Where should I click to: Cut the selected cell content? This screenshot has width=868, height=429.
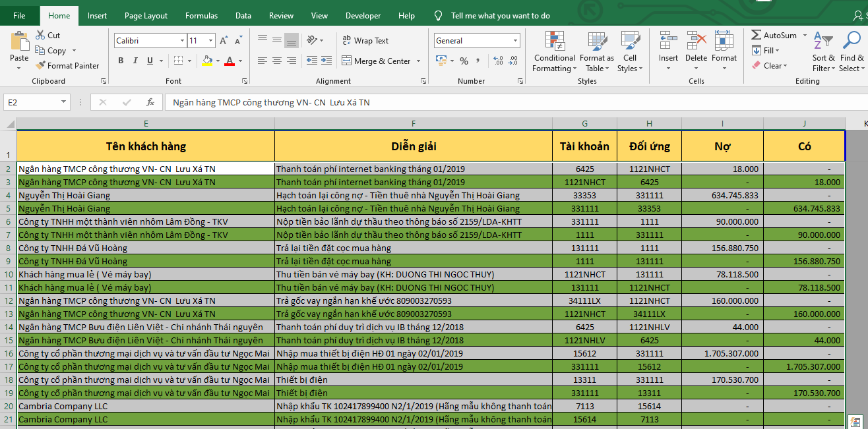point(47,36)
